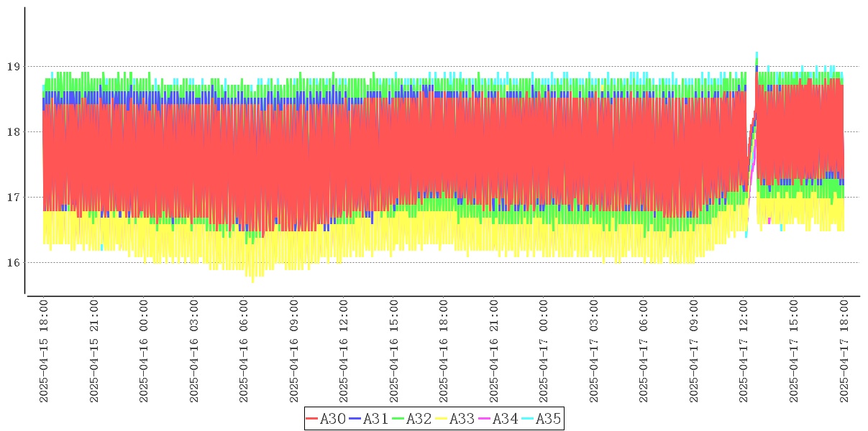Click the A33 yellow legend entry
The height and width of the screenshot is (431, 868).
point(455,418)
